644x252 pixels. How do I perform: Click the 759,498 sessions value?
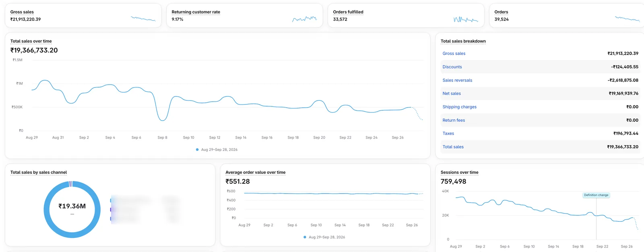coord(454,181)
